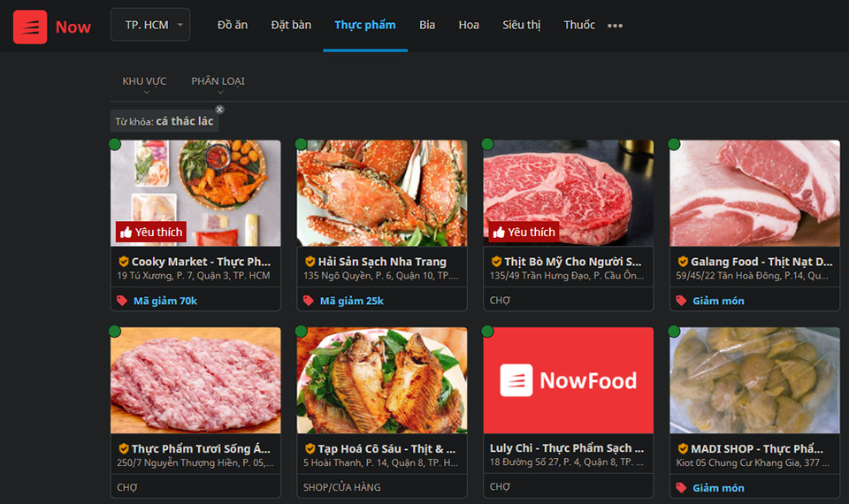Open the Đặt bàn tab
The width and height of the screenshot is (849, 504).
pyautogui.click(x=291, y=25)
